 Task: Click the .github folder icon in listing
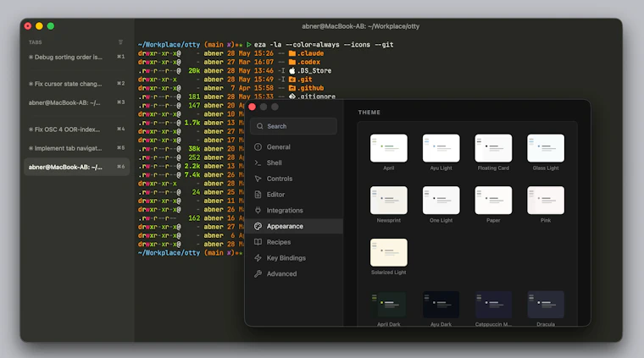[292, 88]
